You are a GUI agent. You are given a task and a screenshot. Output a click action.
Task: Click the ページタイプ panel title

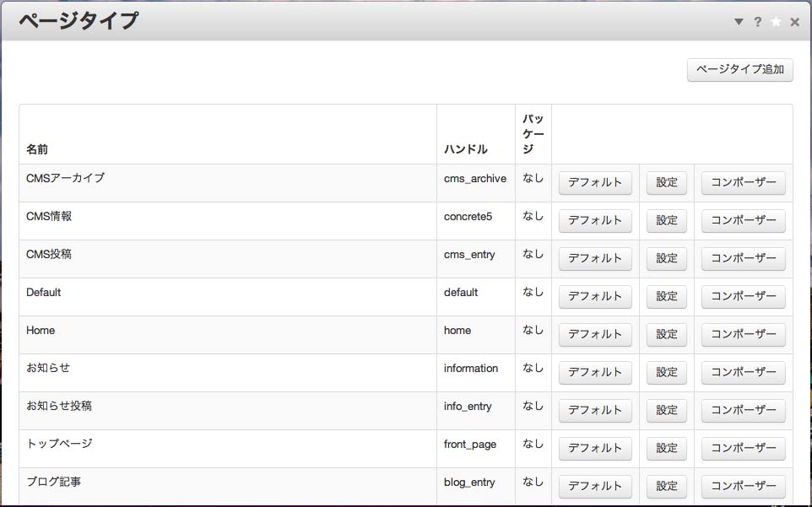pyautogui.click(x=78, y=21)
